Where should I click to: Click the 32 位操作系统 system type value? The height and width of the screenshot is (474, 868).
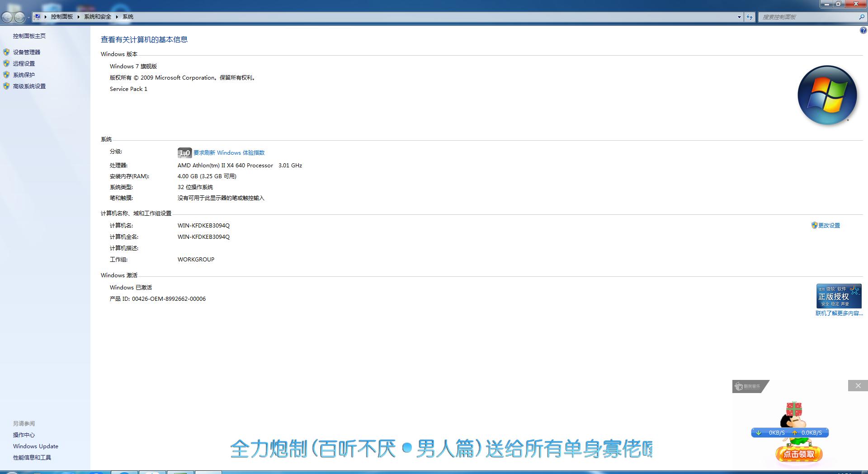coord(195,187)
